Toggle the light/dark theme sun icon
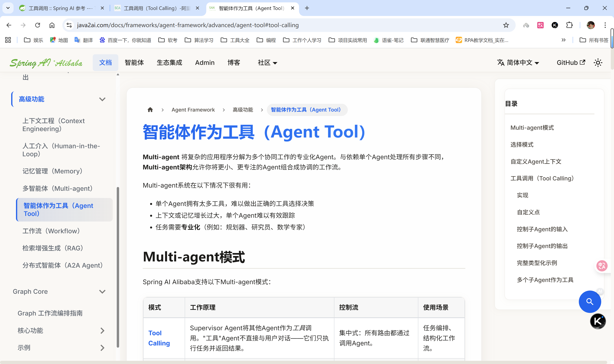 point(598,63)
